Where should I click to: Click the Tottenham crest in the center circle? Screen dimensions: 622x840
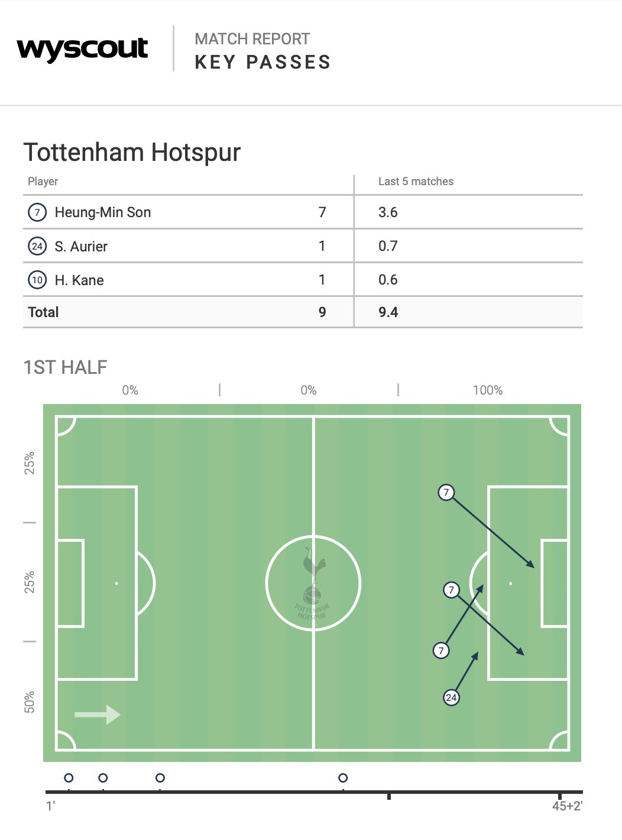(x=313, y=583)
